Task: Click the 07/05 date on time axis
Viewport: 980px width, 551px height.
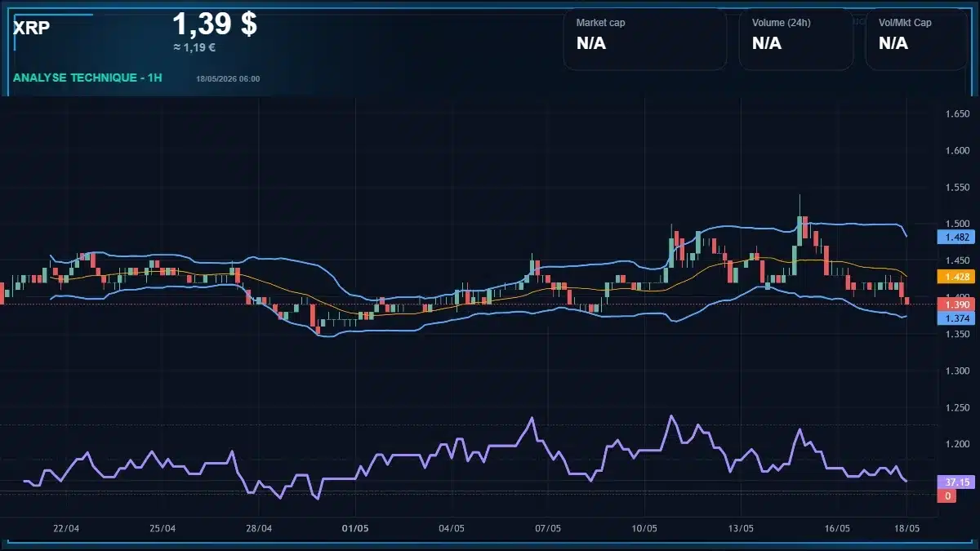Action: coord(548,529)
